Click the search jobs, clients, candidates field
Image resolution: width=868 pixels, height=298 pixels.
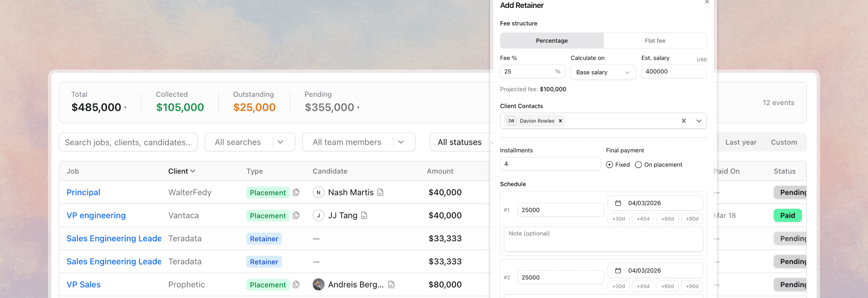128,142
